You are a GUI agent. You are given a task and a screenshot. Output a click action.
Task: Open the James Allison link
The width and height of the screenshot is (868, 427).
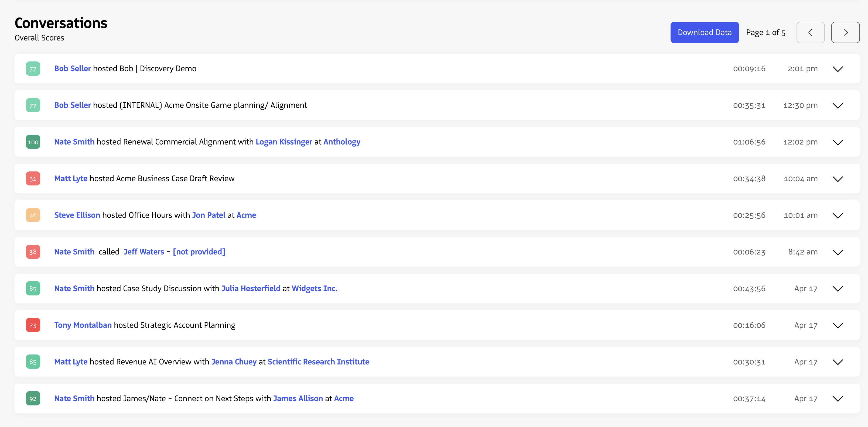pos(298,398)
